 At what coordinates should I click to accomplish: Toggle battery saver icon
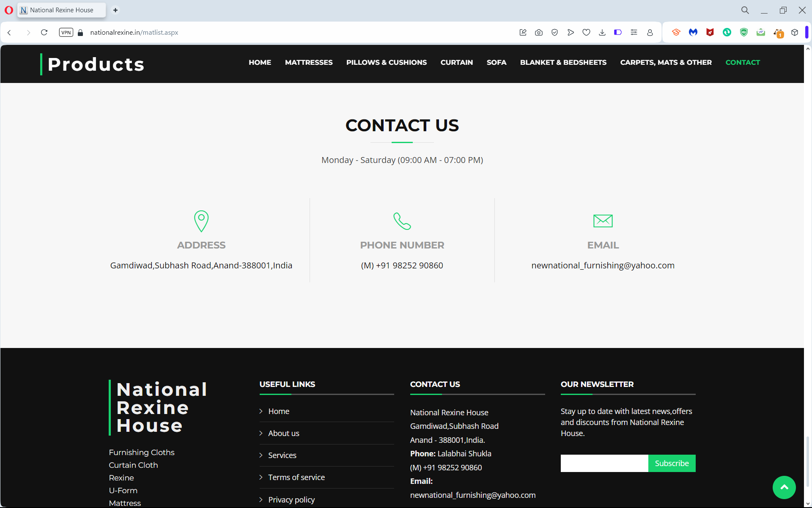[x=618, y=32]
